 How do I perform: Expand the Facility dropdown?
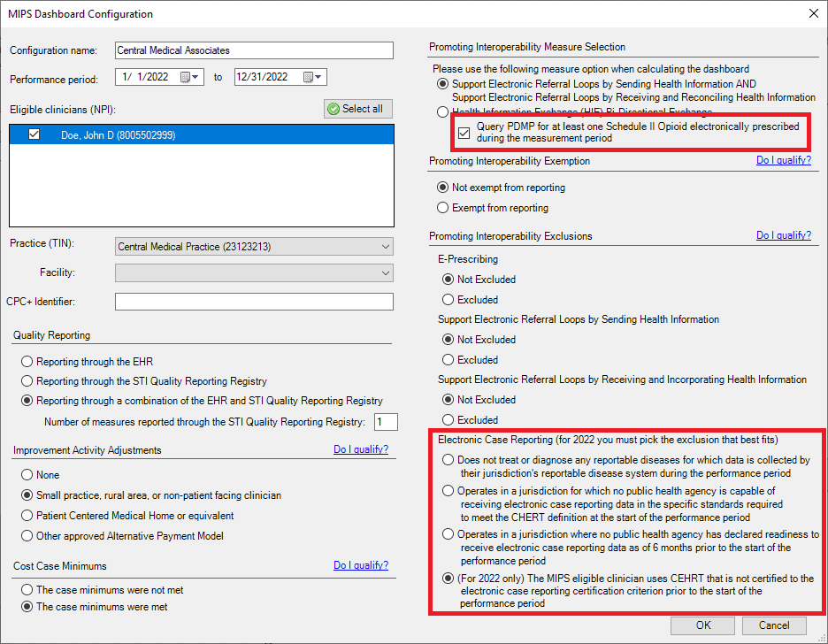[385, 273]
